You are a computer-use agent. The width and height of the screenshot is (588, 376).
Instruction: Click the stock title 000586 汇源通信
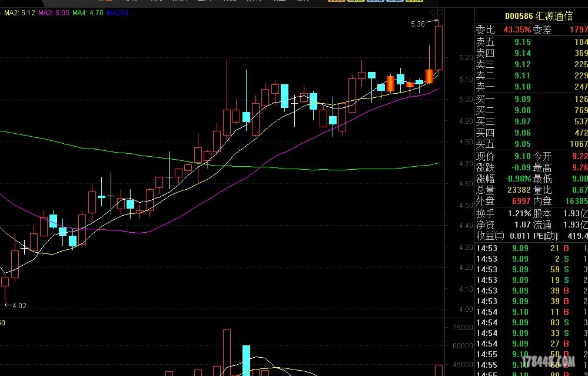(539, 16)
